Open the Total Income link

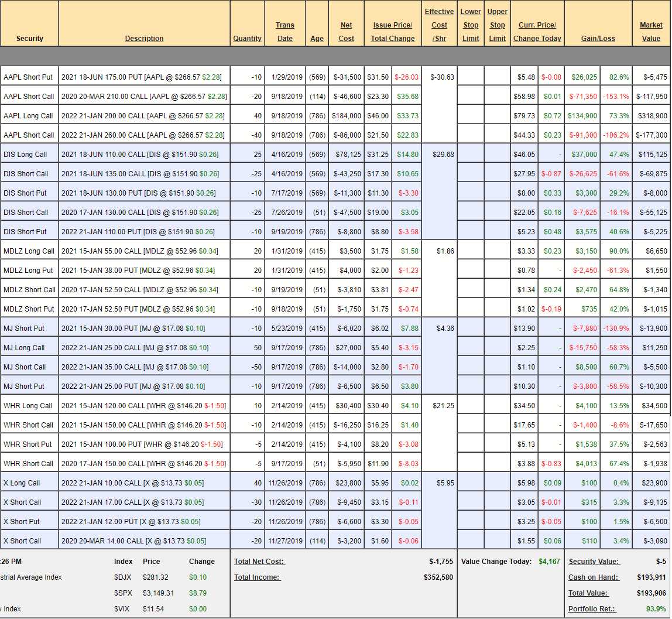click(x=257, y=577)
